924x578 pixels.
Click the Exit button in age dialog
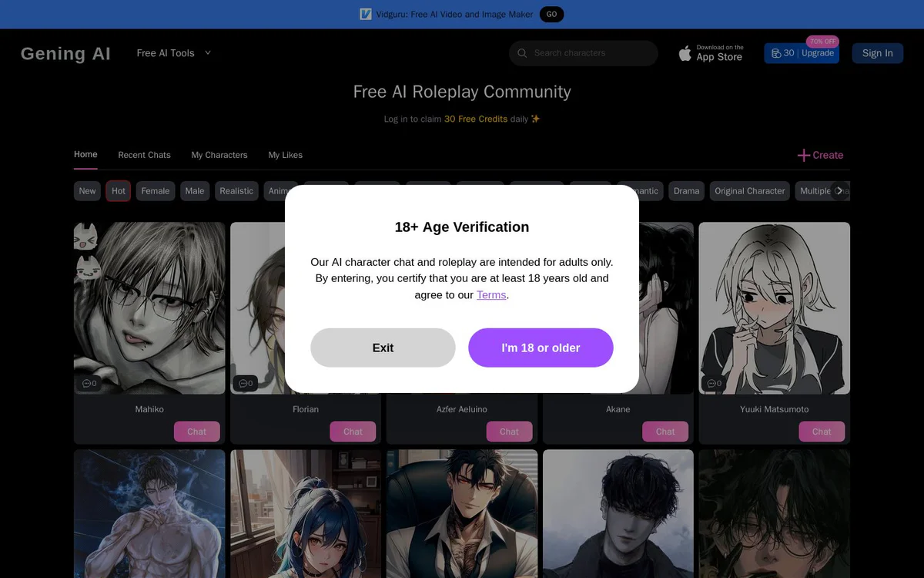tap(383, 348)
